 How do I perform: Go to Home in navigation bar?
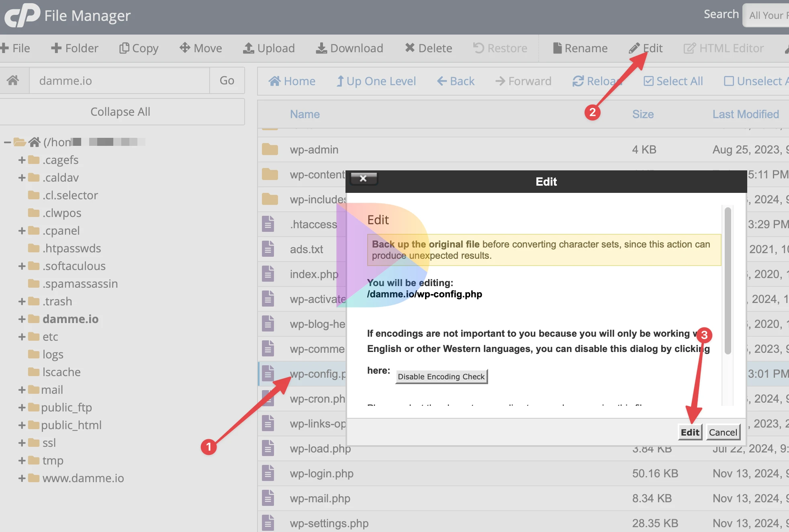tap(292, 81)
